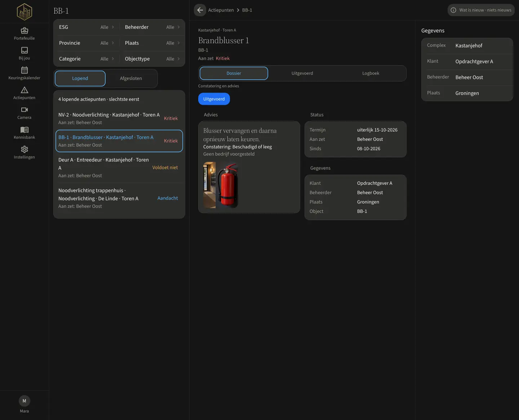Open Noodverlichting trappenhuis action item
Screen dimensions: 519x420
[119, 198]
